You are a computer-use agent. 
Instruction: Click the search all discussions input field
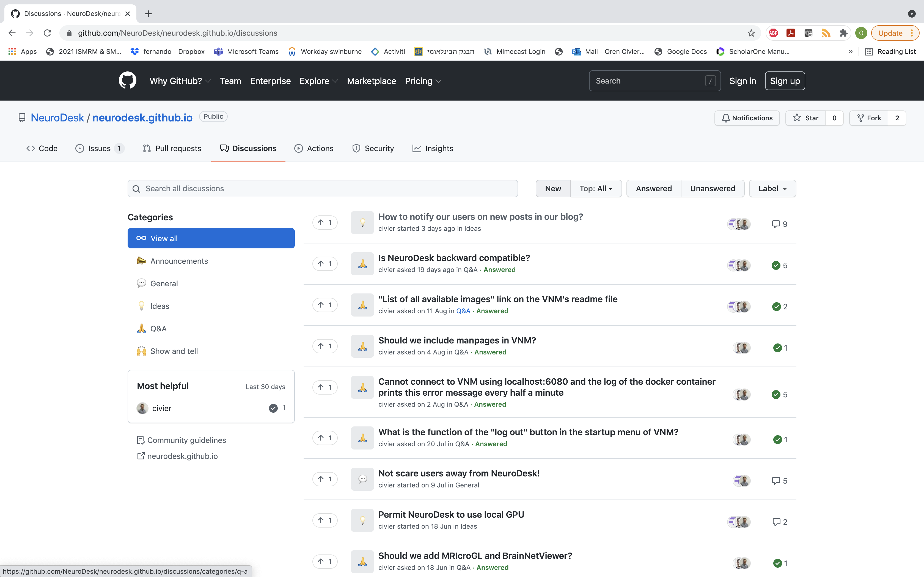[x=322, y=188]
